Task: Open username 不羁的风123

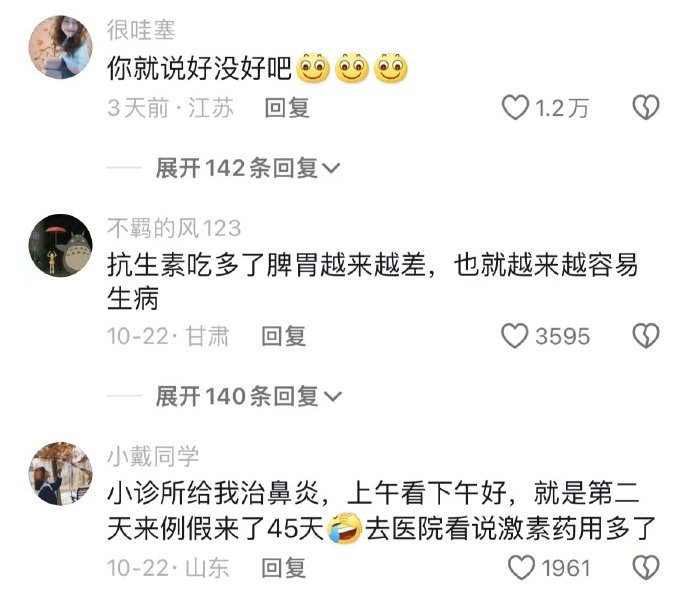Action: [174, 228]
